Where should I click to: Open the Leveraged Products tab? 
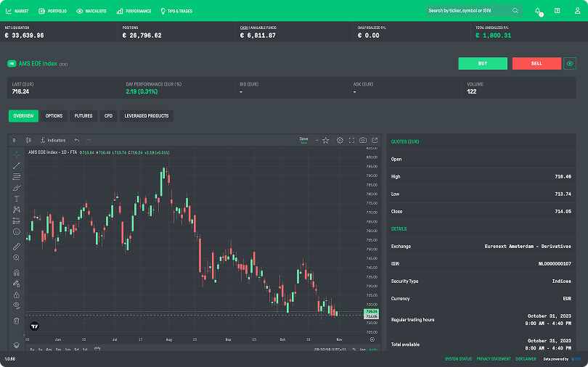147,116
